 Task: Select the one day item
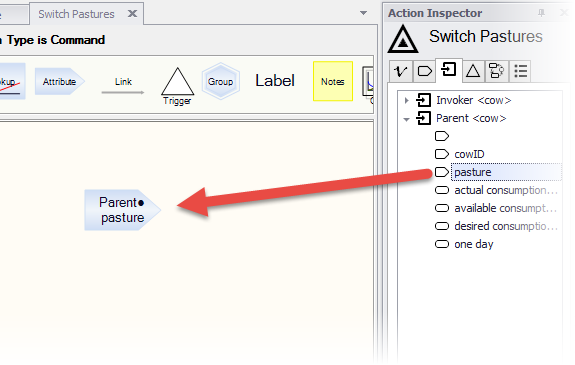pos(473,244)
